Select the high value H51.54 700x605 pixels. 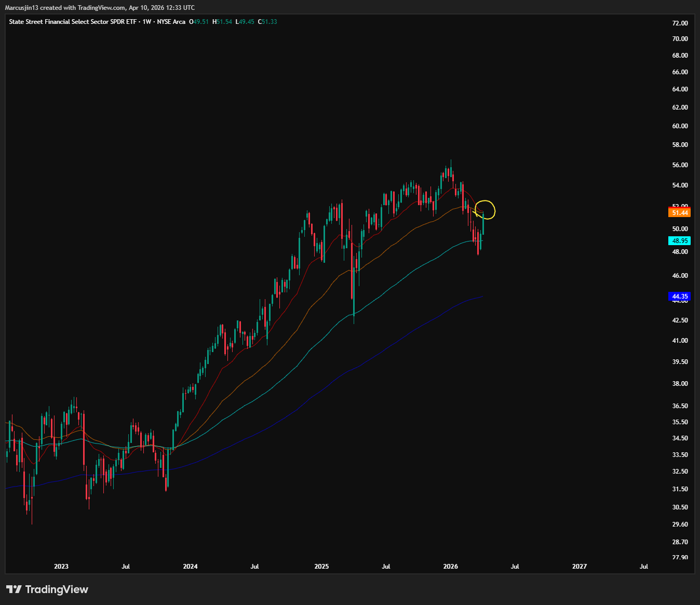tap(222, 22)
